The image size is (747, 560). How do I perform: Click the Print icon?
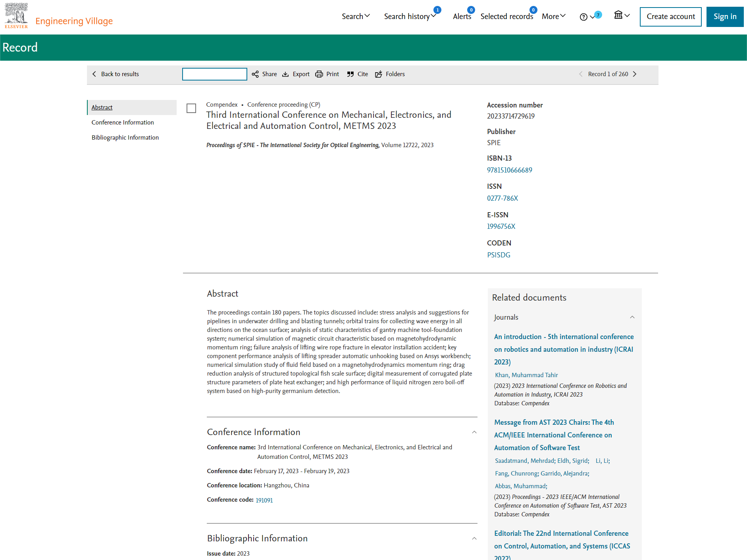pyautogui.click(x=319, y=74)
